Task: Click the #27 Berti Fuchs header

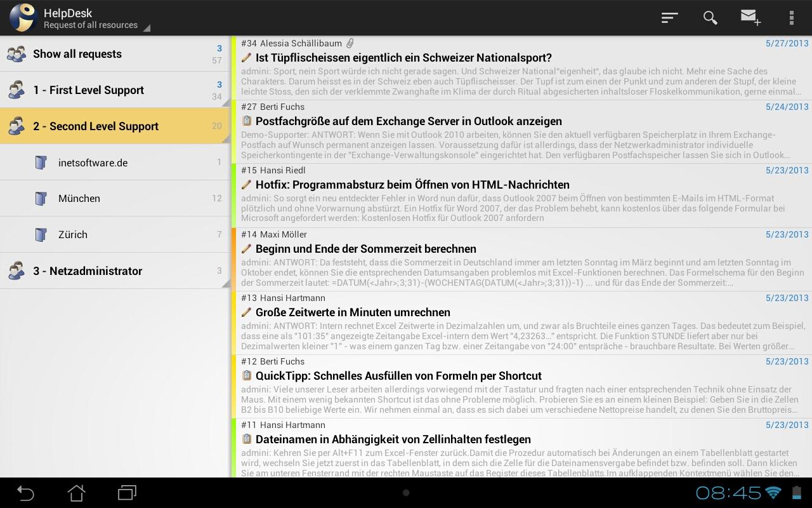Action: [273, 107]
